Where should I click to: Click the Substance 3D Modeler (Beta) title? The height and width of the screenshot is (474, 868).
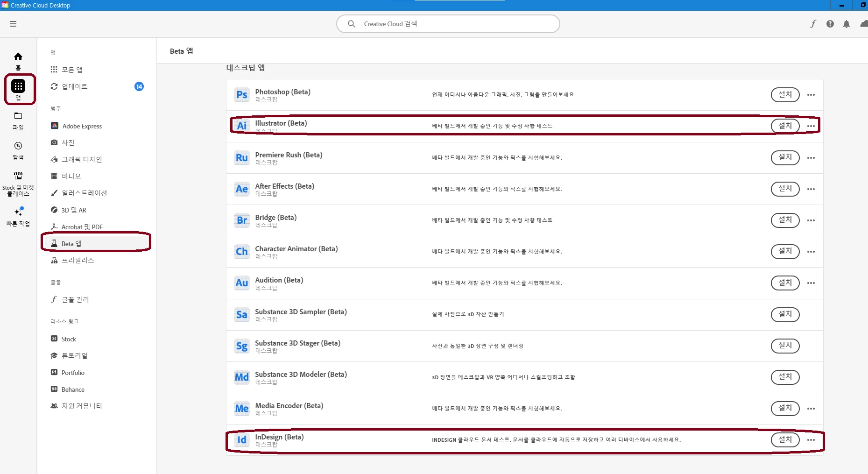[301, 375]
